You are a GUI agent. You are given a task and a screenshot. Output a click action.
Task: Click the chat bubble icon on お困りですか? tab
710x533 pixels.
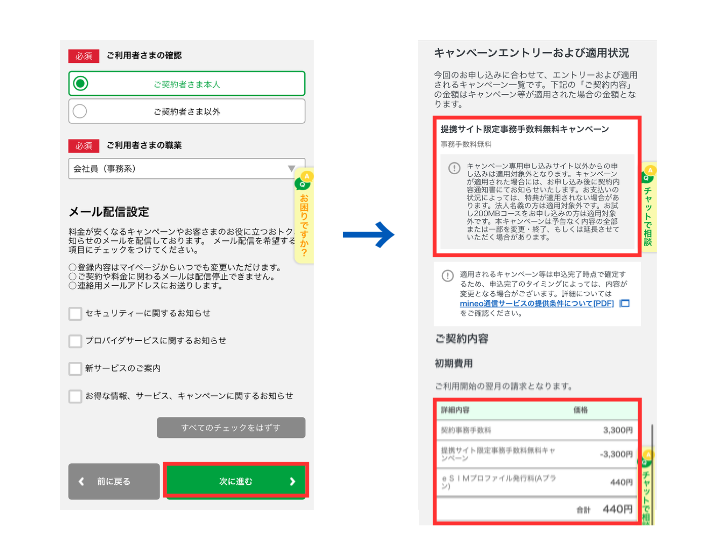[302, 181]
